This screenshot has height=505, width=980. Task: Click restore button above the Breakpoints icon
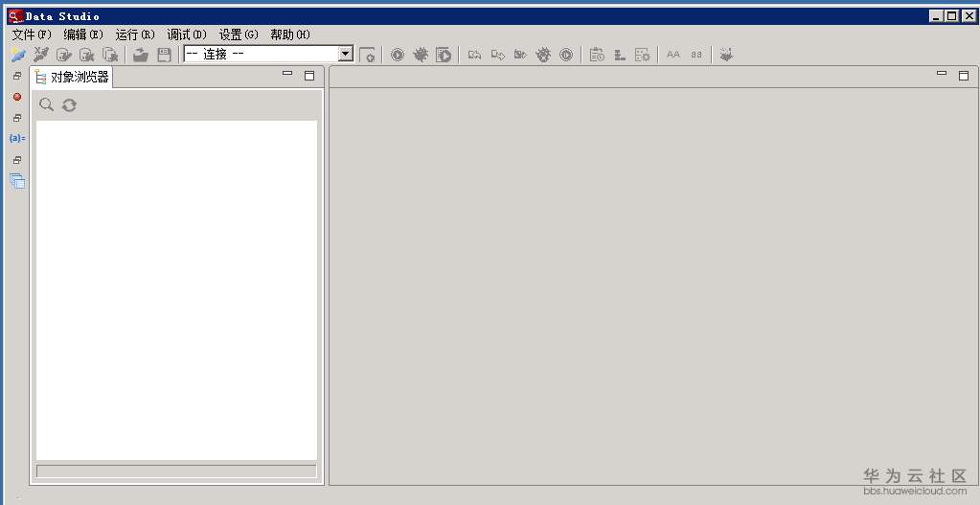[17, 76]
